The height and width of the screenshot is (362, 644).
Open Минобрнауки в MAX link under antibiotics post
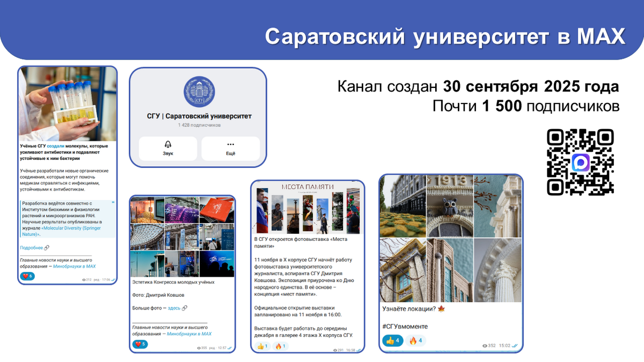(75, 265)
